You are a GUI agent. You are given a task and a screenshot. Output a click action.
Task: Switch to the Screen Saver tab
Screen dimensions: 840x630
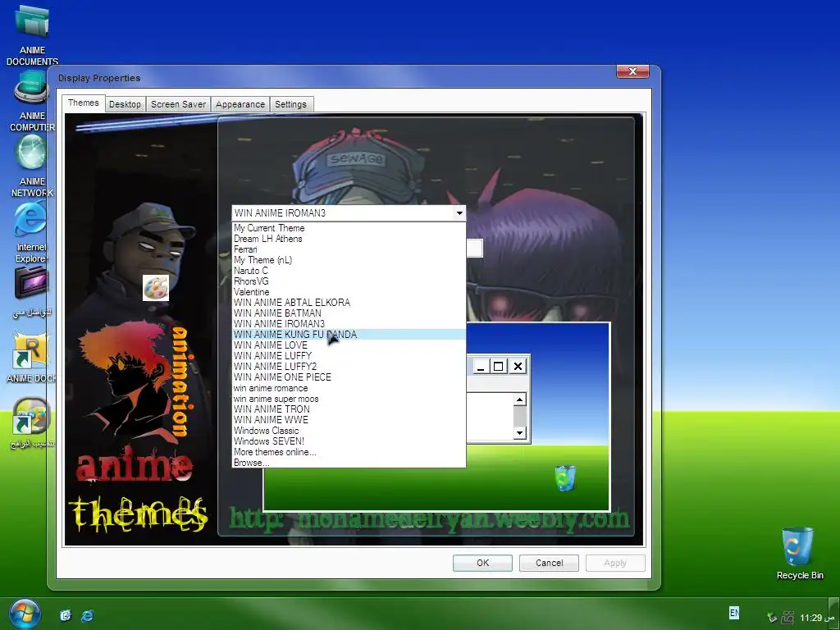[178, 104]
